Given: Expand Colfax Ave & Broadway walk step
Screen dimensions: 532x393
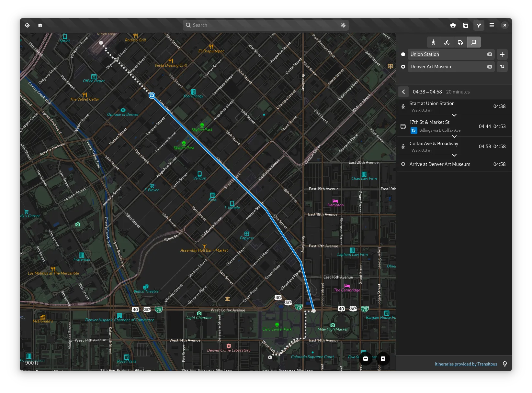Looking at the screenshot, I should [454, 155].
